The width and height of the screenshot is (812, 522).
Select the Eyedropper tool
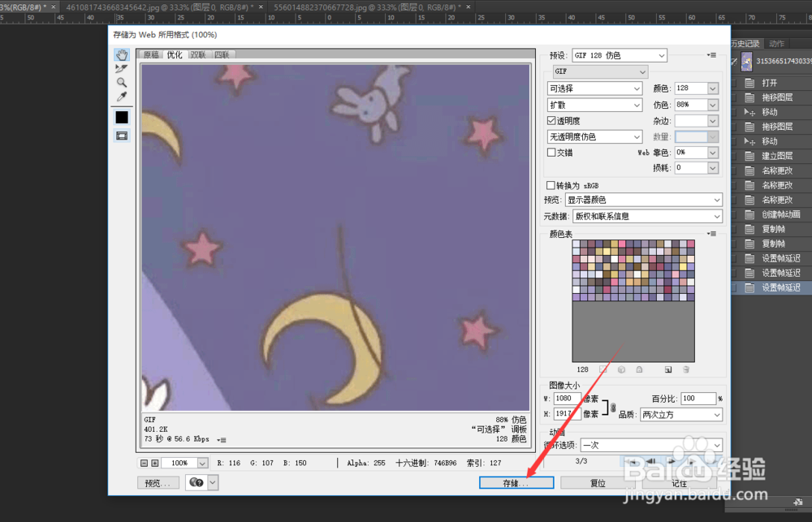pyautogui.click(x=122, y=95)
